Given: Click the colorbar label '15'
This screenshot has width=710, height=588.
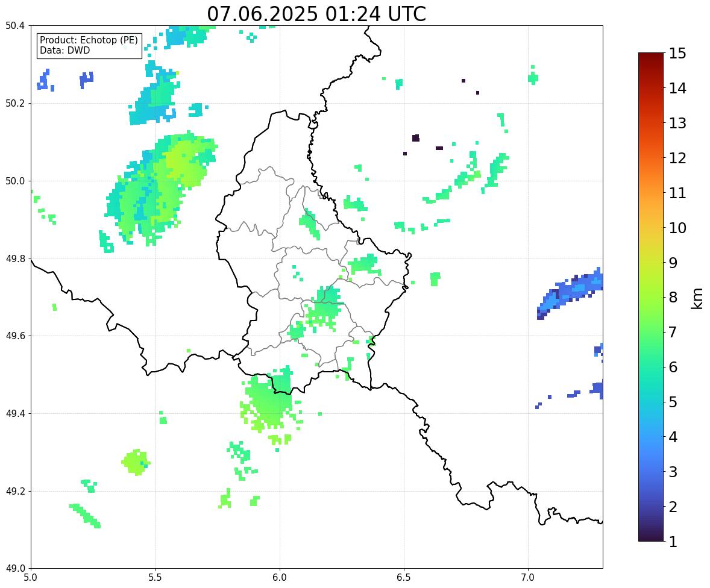Looking at the screenshot, I should point(677,54).
